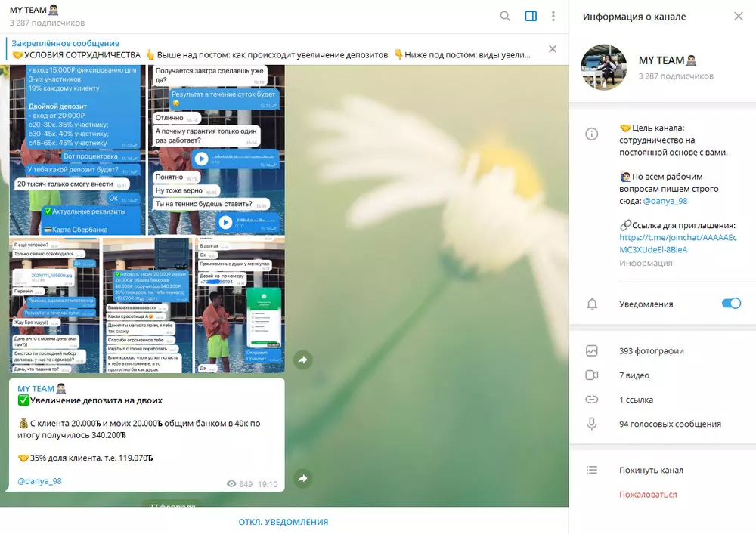
Task: Click the info icon beside channel description
Action: 592,134
